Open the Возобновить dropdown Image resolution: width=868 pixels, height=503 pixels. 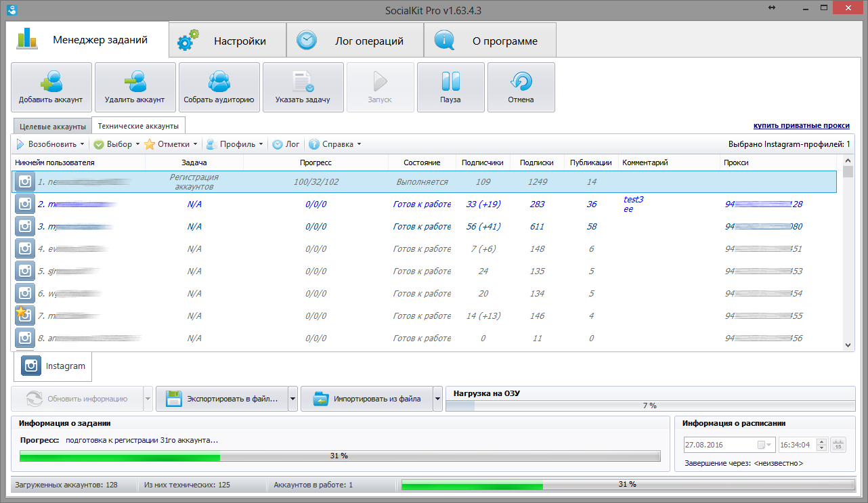pyautogui.click(x=50, y=144)
